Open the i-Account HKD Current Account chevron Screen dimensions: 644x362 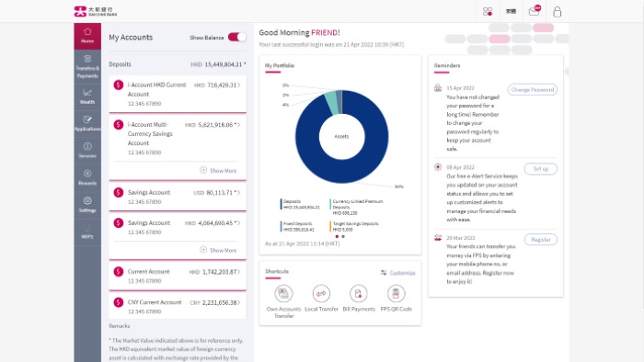(238, 85)
